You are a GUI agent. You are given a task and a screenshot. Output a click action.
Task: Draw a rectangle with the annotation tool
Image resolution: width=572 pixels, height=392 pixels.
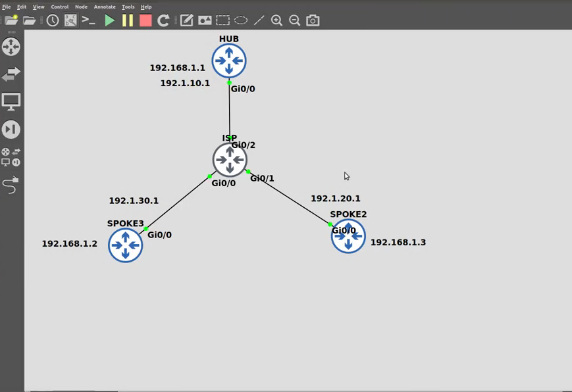click(x=222, y=20)
